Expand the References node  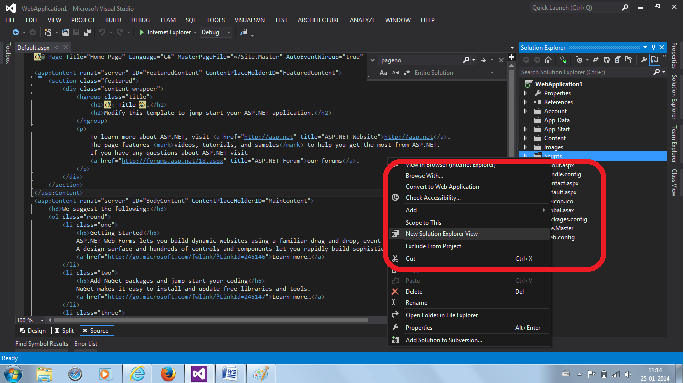coord(526,102)
